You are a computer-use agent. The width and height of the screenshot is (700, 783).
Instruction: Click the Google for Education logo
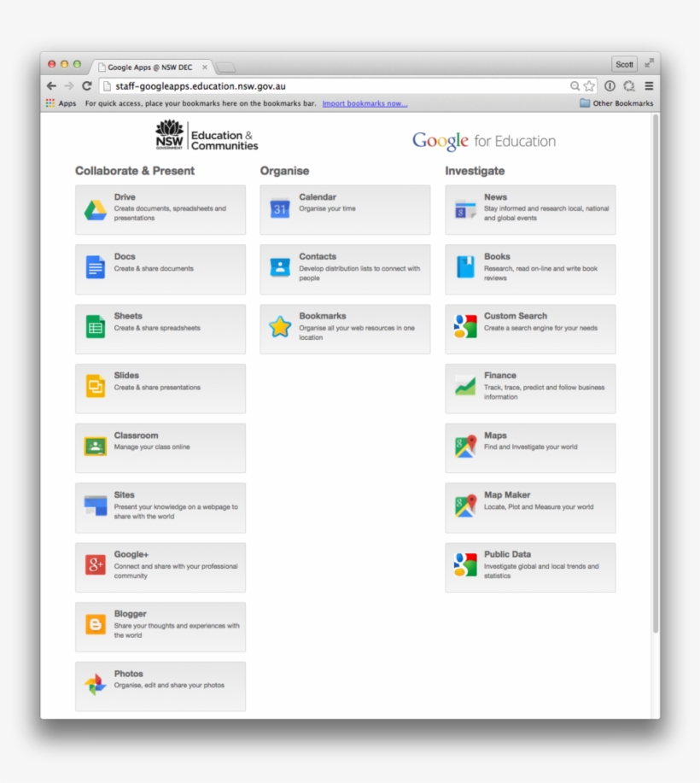point(484,142)
